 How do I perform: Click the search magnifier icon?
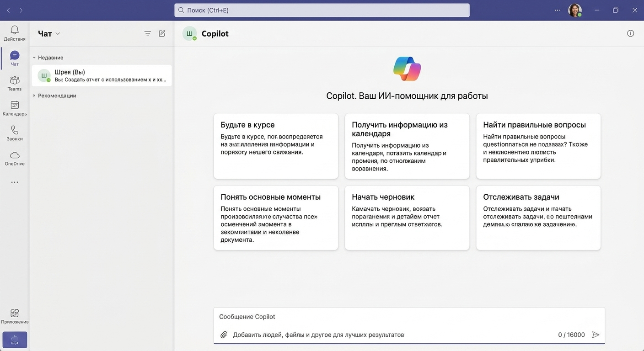pos(181,10)
